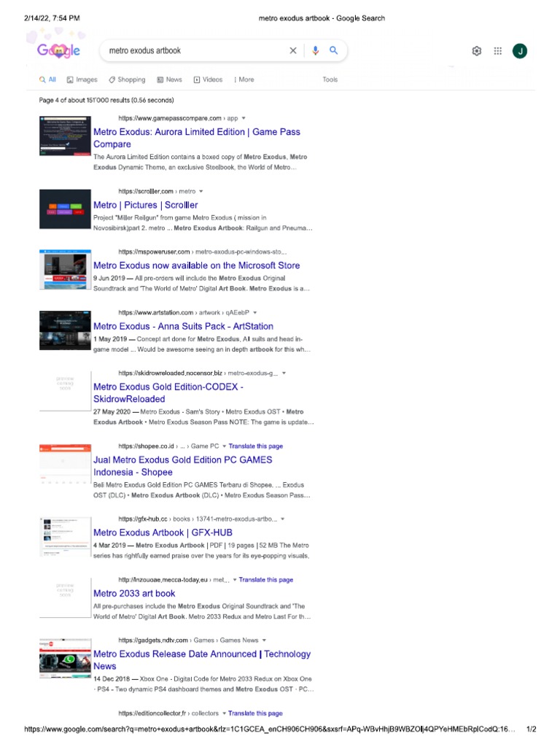Open the Tools option
This screenshot has height=747, width=560.
330,80
